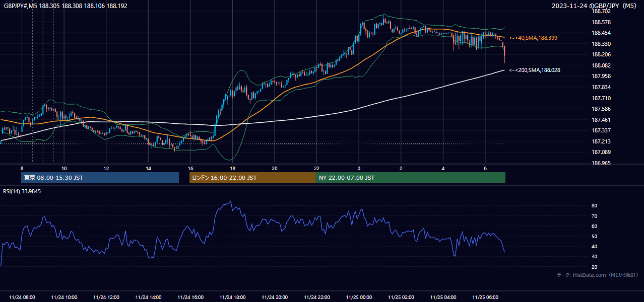Click hour tick 6 under price chart
The image size is (644, 302).
tap(485, 168)
